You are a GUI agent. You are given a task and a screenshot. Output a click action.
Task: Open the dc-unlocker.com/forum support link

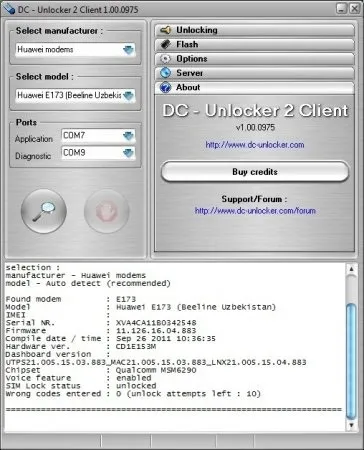(255, 211)
